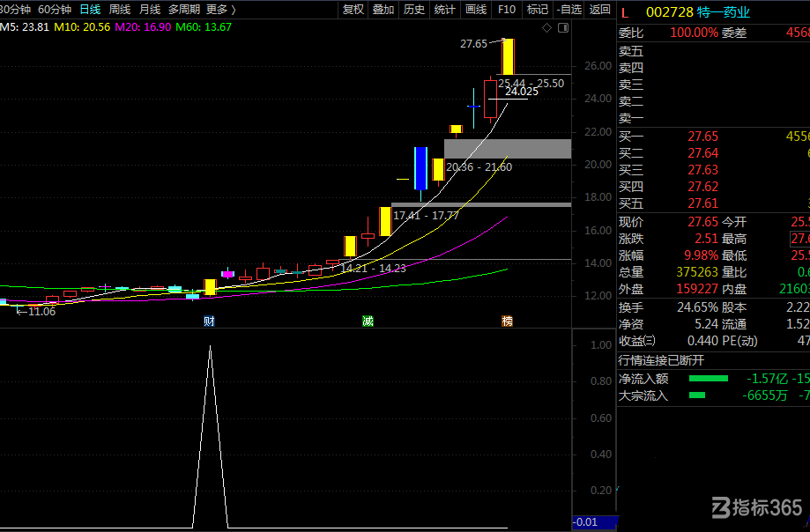Open 多周期 multi-period view

tap(184, 10)
